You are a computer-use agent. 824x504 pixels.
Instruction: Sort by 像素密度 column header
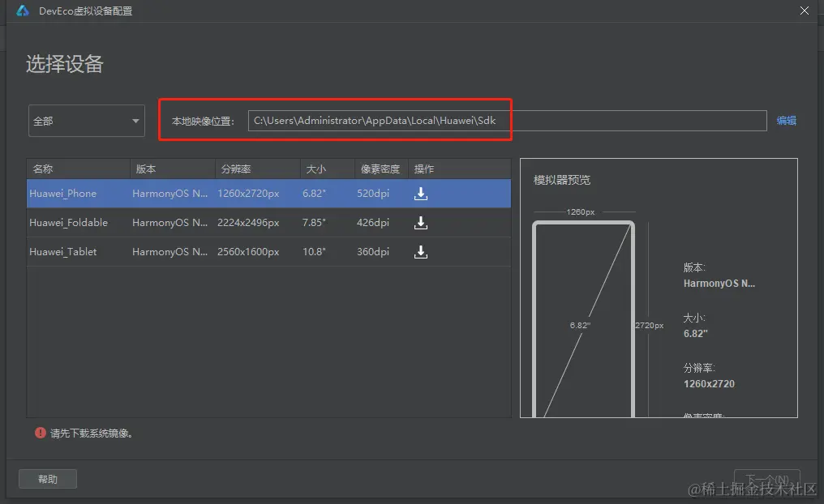coord(381,169)
